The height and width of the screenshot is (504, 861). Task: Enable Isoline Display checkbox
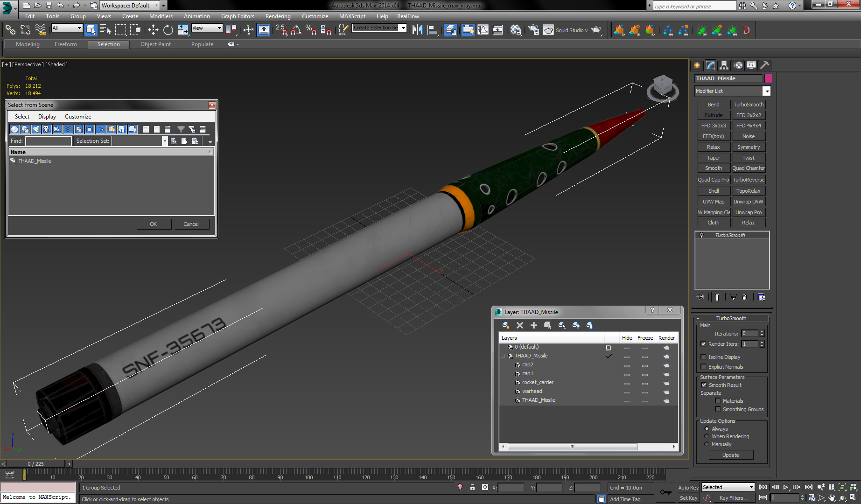(703, 357)
